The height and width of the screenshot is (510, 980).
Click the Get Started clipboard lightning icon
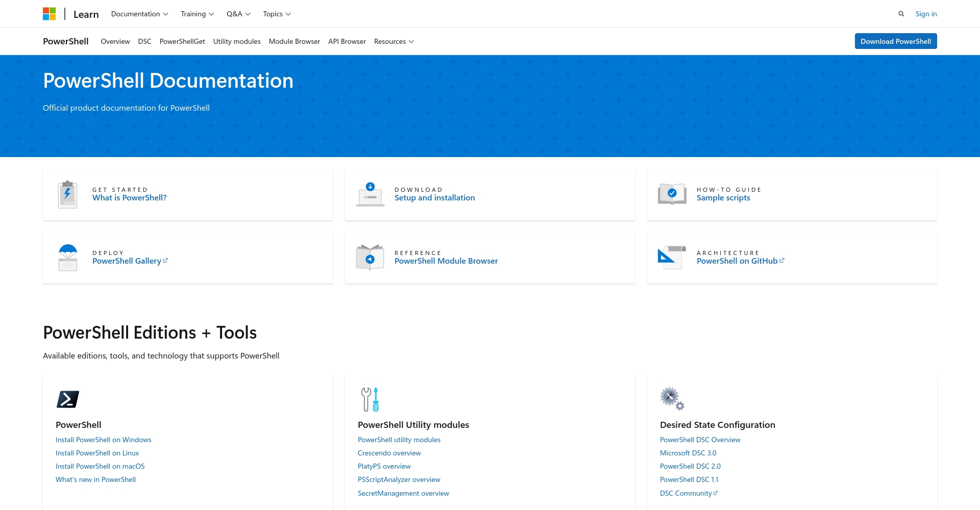click(67, 195)
